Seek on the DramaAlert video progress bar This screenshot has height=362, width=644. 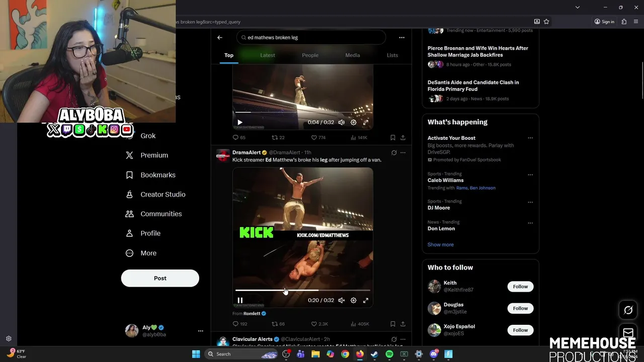pyautogui.click(x=303, y=290)
